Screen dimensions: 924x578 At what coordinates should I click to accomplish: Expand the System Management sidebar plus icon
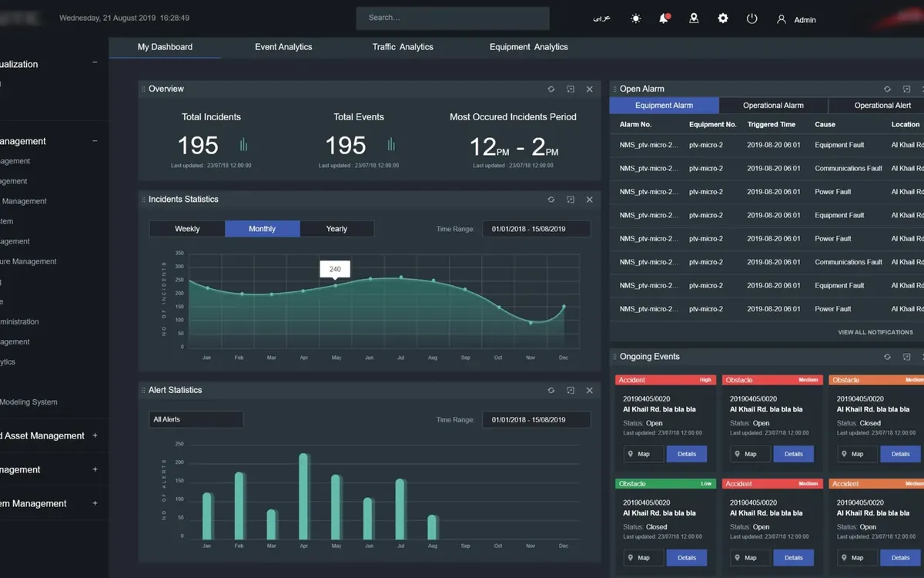[95, 503]
